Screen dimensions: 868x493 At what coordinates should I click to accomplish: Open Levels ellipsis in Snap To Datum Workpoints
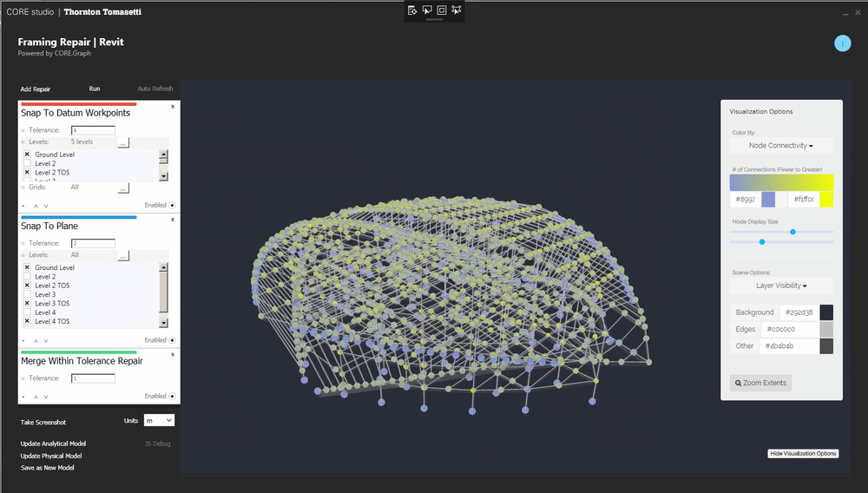(123, 142)
